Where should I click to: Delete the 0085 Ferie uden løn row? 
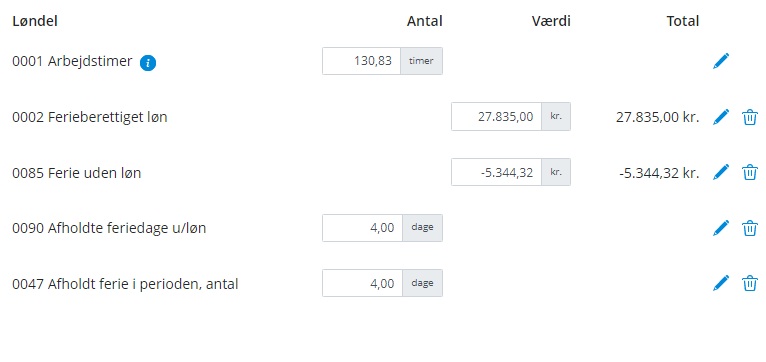[750, 172]
